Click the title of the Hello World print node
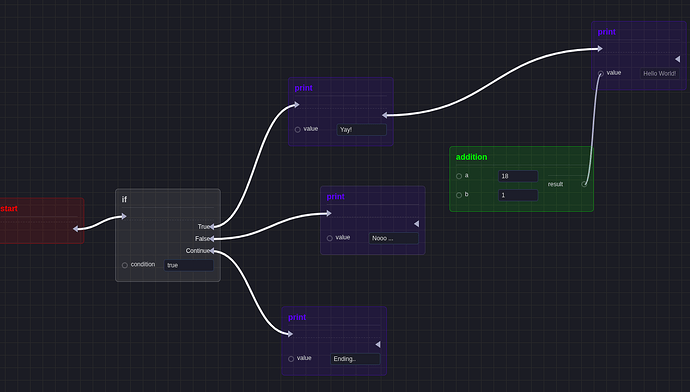This screenshot has width=690, height=392. [606, 32]
